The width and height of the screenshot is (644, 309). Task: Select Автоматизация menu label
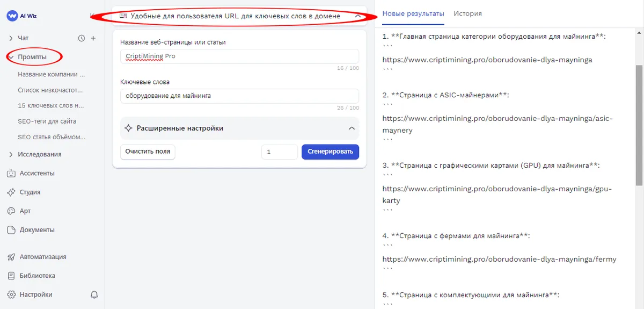pos(43,257)
